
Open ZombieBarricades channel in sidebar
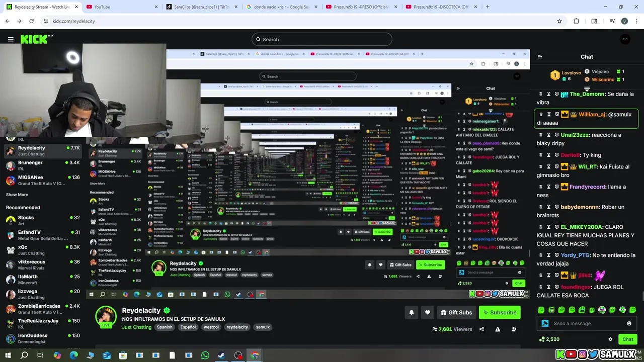pyautogui.click(x=43, y=309)
